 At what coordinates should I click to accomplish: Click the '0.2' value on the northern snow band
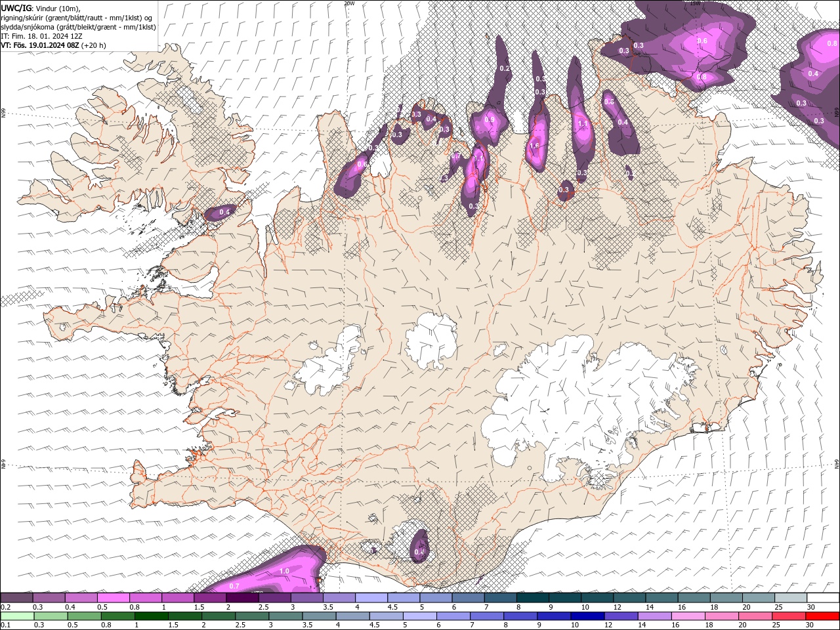[x=505, y=68]
